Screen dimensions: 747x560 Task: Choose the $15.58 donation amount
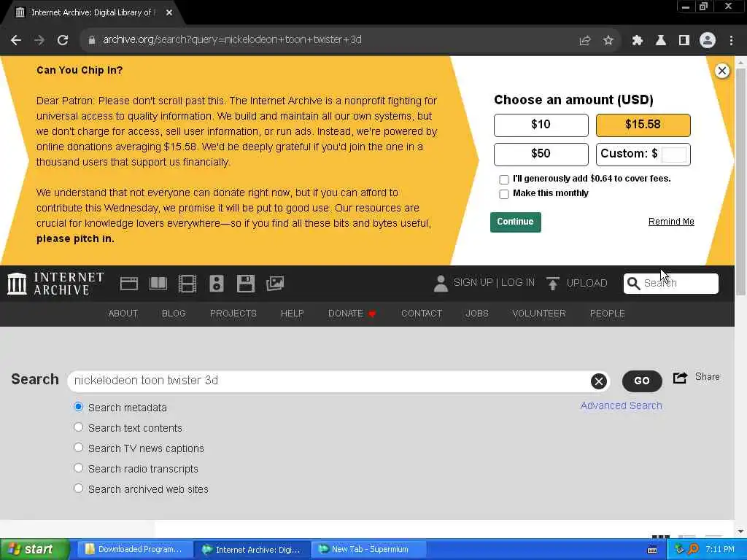(643, 125)
